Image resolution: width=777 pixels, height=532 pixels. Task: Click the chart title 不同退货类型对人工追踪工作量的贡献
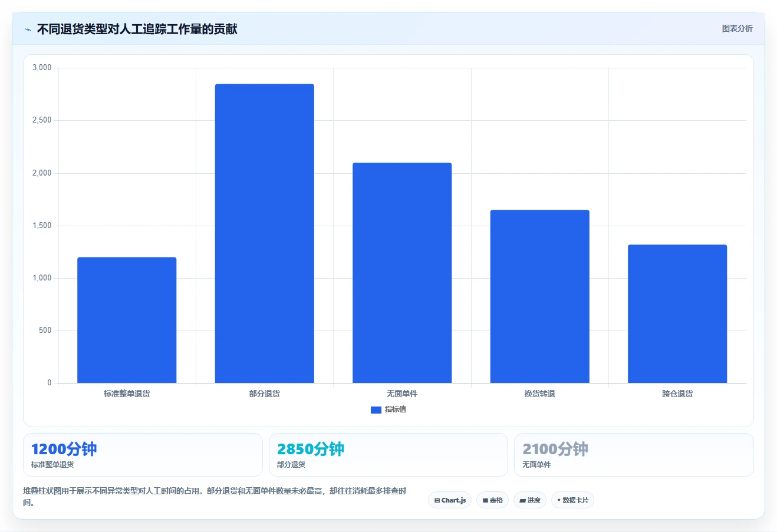tap(137, 29)
